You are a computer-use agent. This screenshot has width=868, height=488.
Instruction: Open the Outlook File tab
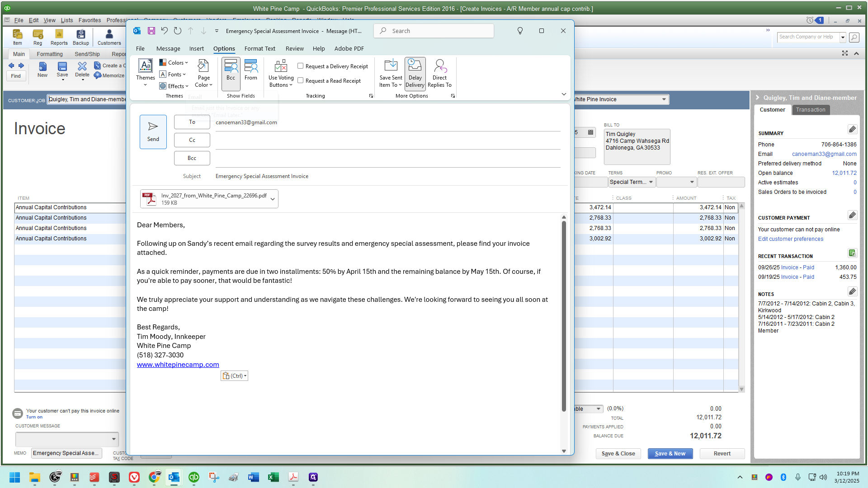pyautogui.click(x=140, y=48)
